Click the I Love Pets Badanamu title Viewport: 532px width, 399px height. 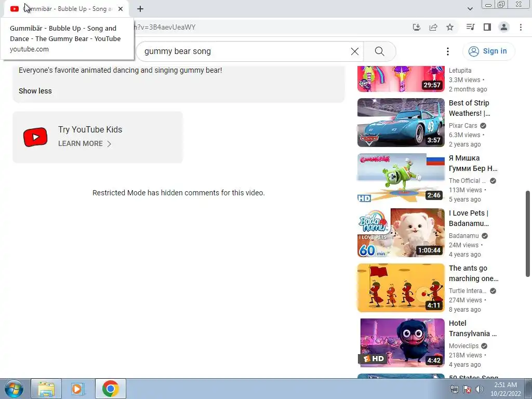point(469,218)
